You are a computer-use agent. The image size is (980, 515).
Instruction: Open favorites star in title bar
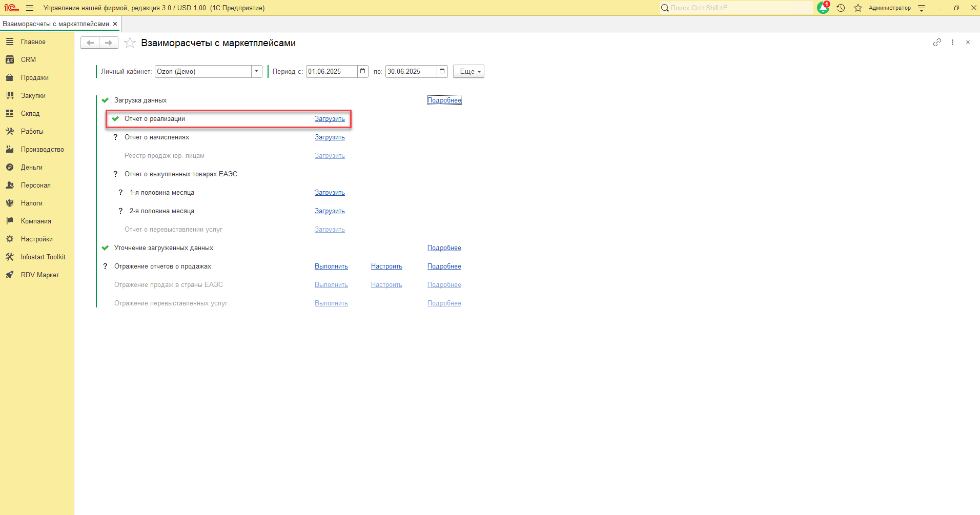coord(858,8)
